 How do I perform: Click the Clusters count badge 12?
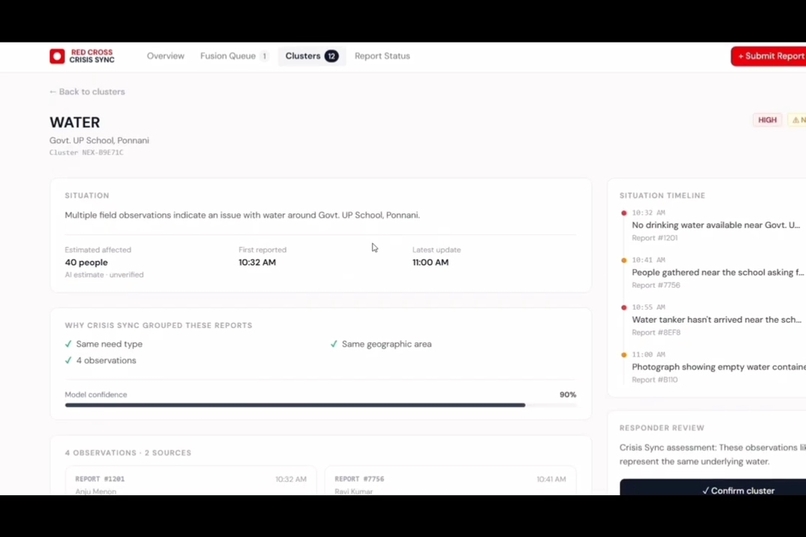coord(332,56)
